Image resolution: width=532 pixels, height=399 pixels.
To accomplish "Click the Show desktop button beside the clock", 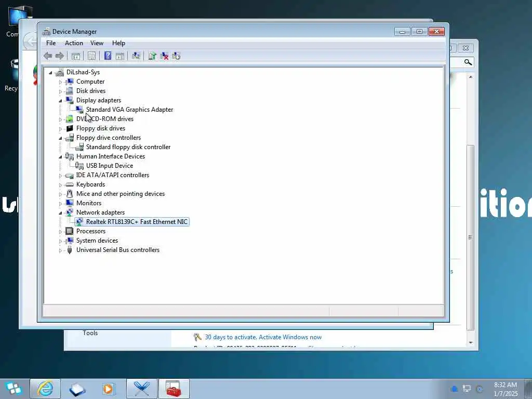I will pos(528,389).
